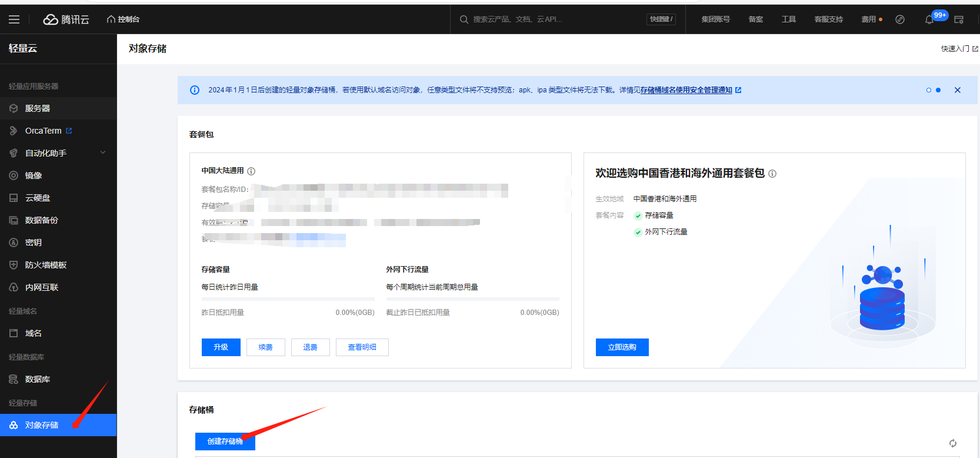The width and height of the screenshot is (980, 458).
Task: Click the 轻量云 sidebar title
Action: pyautogui.click(x=23, y=48)
